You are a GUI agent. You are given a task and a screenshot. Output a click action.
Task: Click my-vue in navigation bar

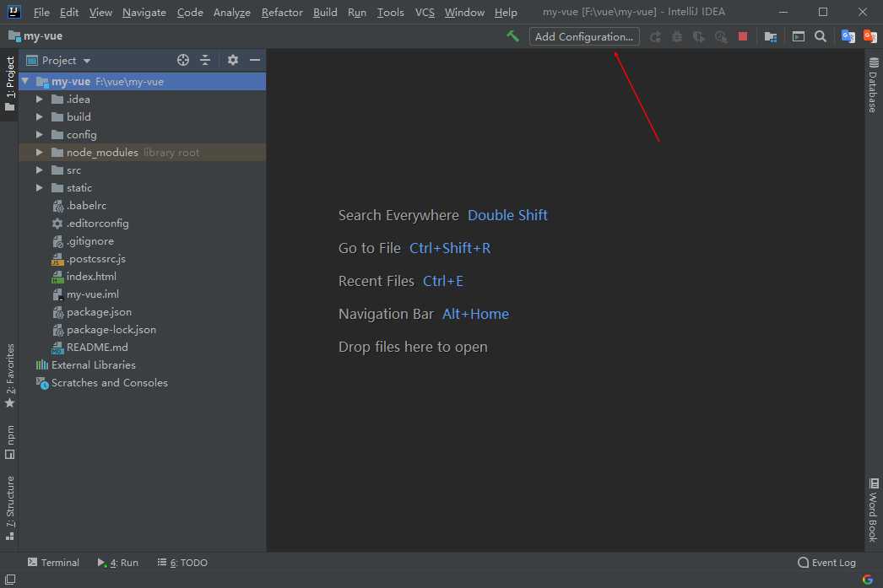[x=35, y=36]
